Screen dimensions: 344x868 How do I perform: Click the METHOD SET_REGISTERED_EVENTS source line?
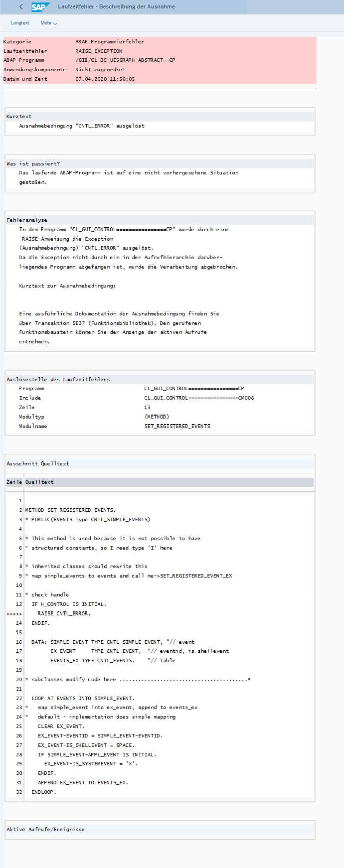(x=70, y=510)
